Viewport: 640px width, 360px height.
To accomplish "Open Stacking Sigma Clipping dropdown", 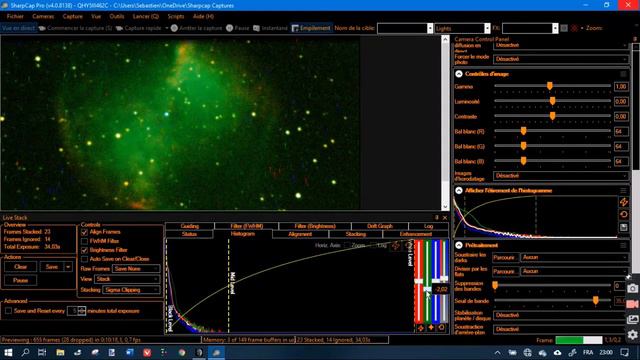I will 131,290.
